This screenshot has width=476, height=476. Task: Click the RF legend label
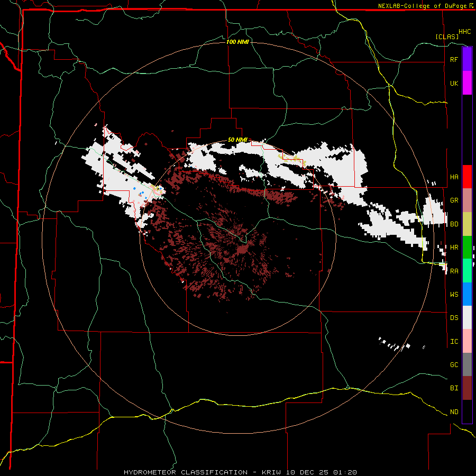tap(454, 59)
